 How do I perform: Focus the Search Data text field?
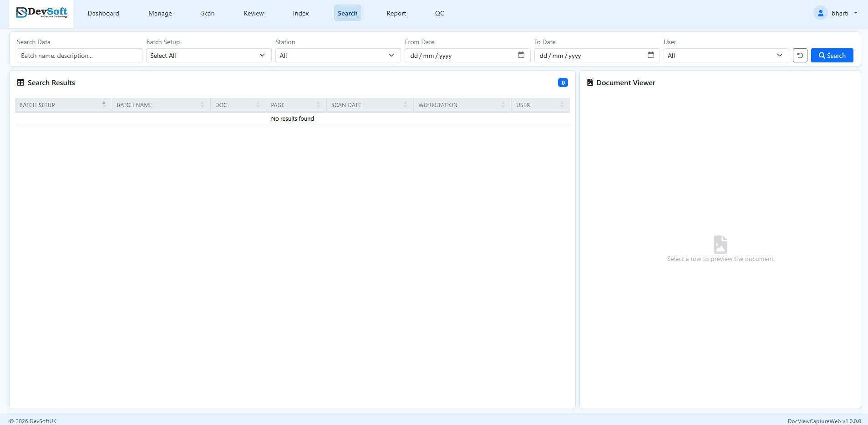pyautogui.click(x=80, y=56)
